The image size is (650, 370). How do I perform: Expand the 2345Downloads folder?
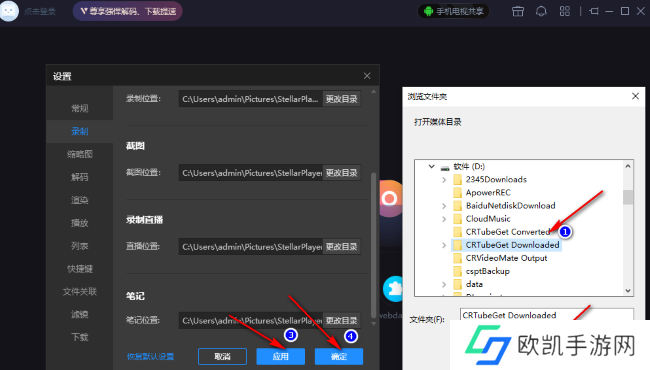click(x=444, y=180)
